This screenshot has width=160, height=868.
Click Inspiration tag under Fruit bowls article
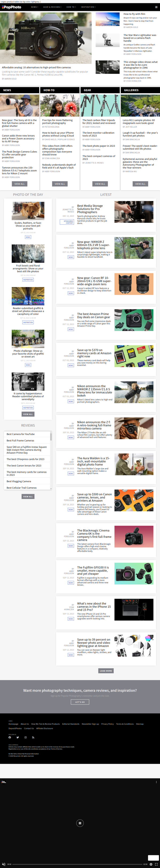point(28,280)
